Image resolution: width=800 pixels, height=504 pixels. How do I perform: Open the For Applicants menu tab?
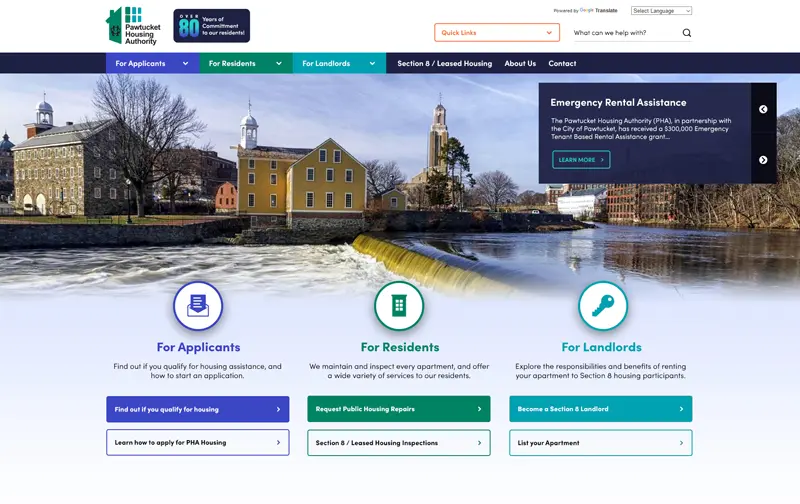(x=153, y=63)
